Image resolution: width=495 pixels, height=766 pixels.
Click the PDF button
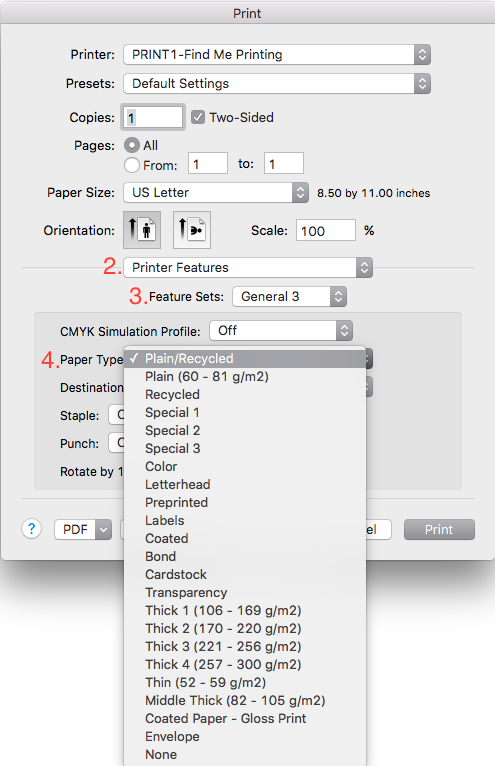75,530
